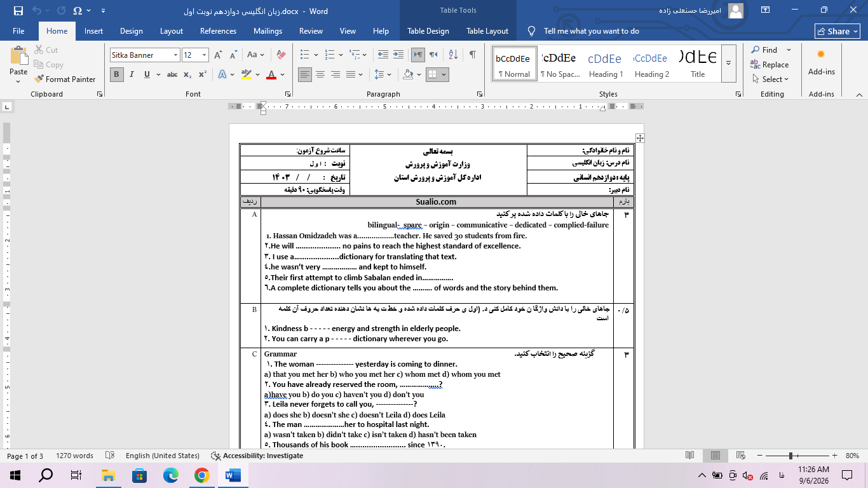This screenshot has width=868, height=488.
Task: Click the Clear All Formatting eraser icon
Action: [281, 55]
